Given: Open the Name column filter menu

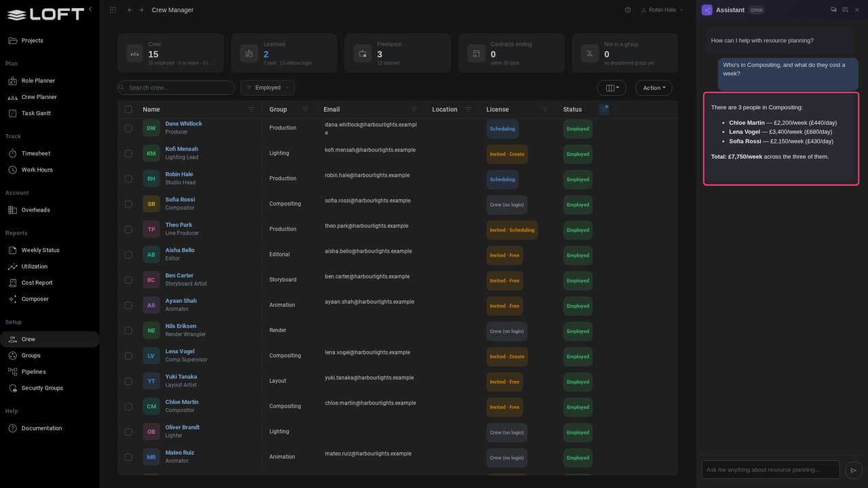Looking at the screenshot, I should click(x=252, y=109).
